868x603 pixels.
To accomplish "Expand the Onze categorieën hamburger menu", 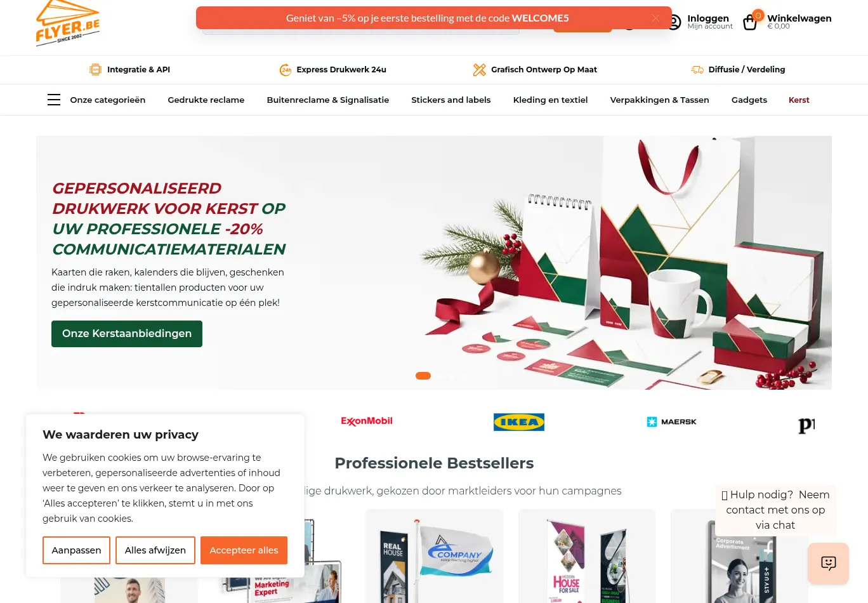I will (x=54, y=100).
